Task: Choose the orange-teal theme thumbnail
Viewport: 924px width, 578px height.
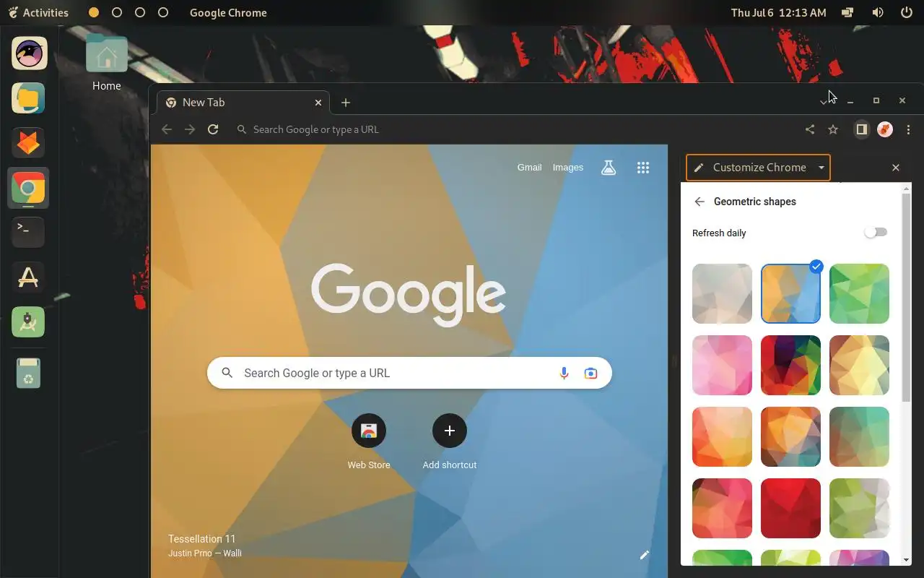Action: 790,436
